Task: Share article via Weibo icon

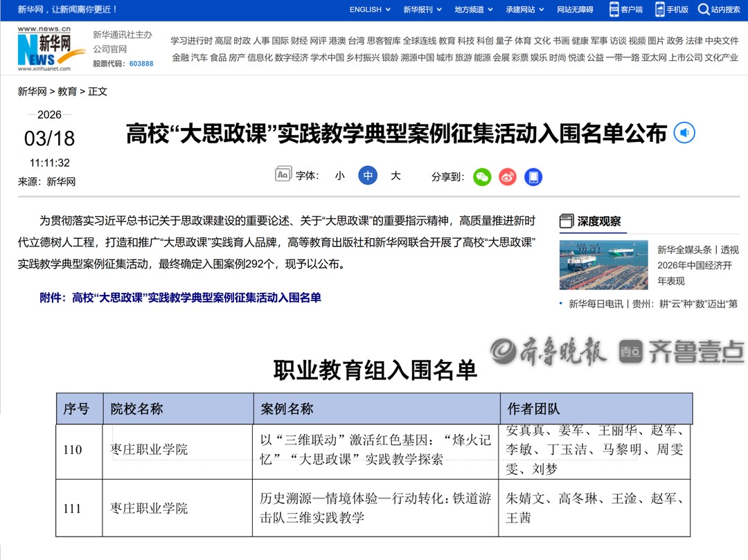Action: pyautogui.click(x=508, y=177)
